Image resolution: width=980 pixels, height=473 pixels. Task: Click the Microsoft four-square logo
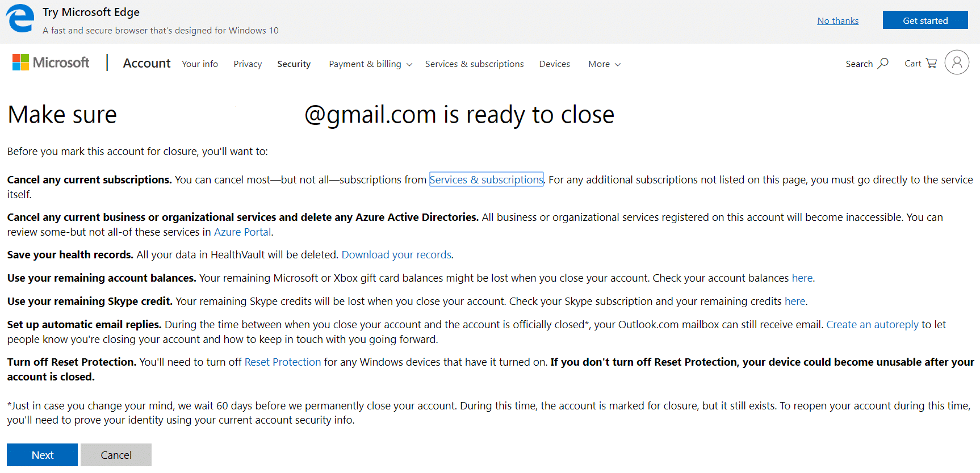point(20,62)
